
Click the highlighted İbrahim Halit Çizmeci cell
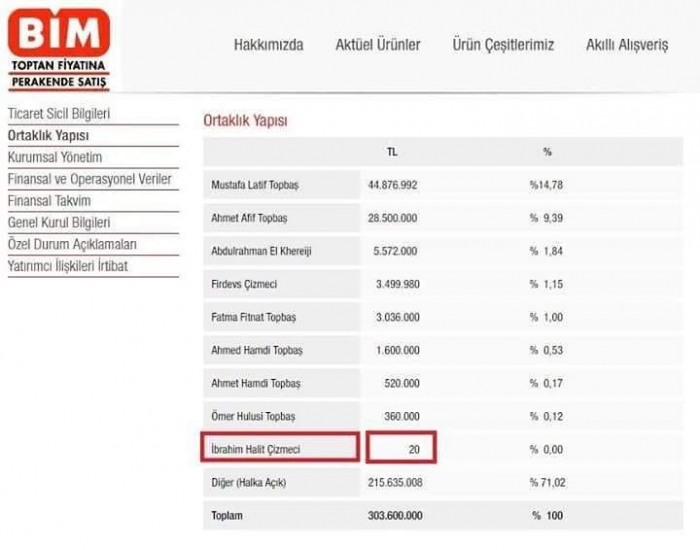280,450
